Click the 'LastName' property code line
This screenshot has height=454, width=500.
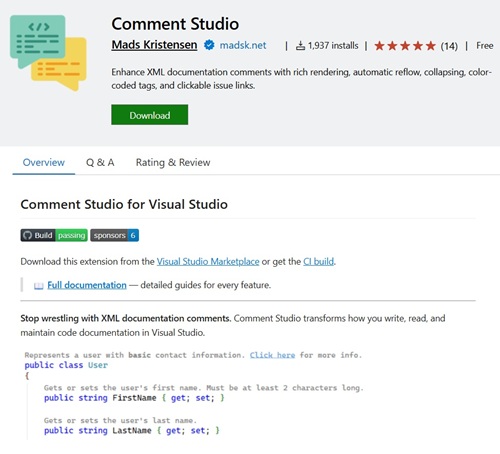point(132,430)
